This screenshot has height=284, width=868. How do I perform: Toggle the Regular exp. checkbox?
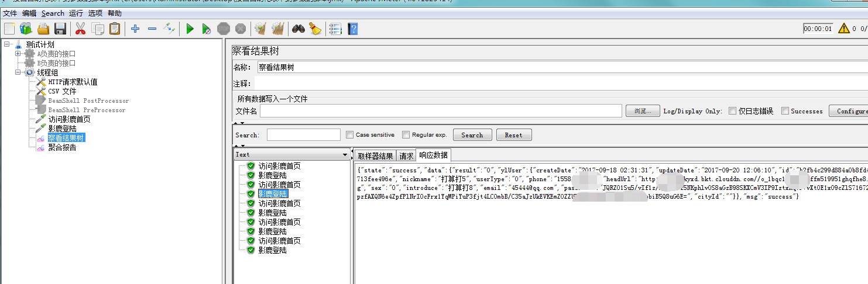406,135
